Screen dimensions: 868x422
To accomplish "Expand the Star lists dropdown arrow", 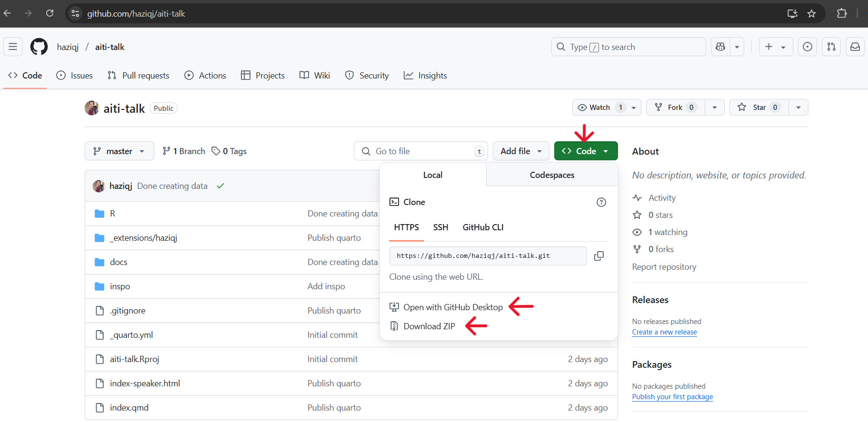I will pos(798,108).
